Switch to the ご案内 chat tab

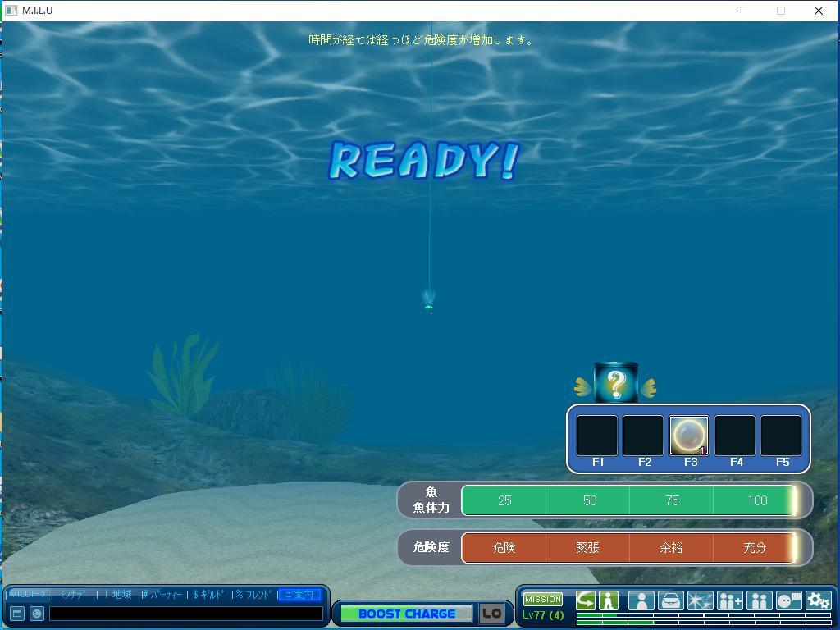pos(299,595)
